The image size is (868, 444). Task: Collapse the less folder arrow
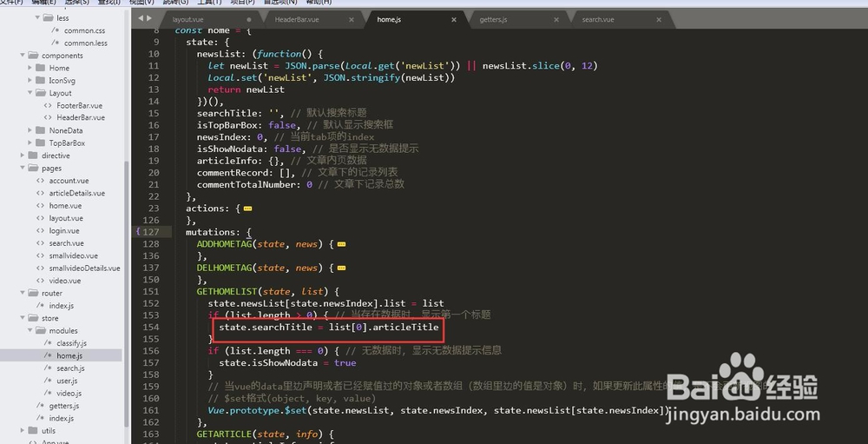37,17
